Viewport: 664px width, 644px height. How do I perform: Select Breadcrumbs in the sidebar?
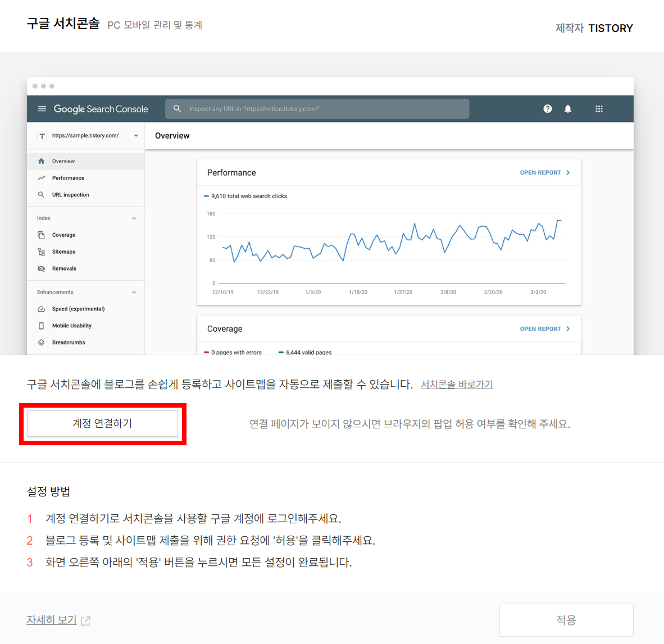85,342
